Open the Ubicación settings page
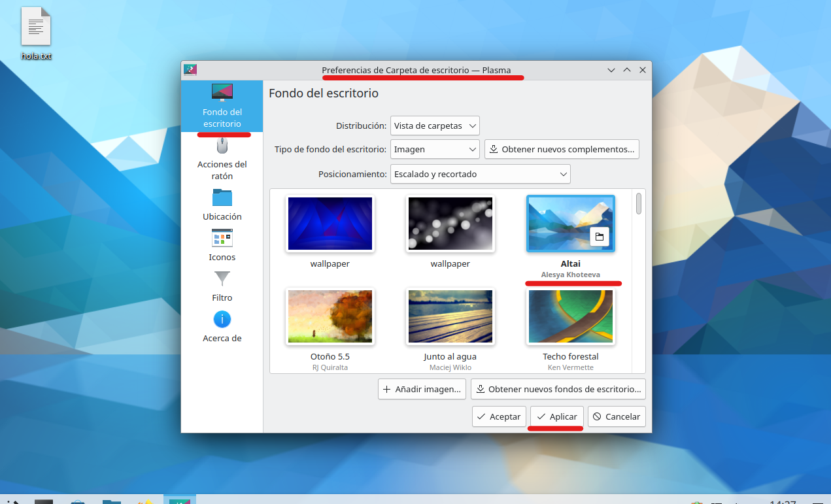This screenshot has height=504, width=831. (222, 204)
